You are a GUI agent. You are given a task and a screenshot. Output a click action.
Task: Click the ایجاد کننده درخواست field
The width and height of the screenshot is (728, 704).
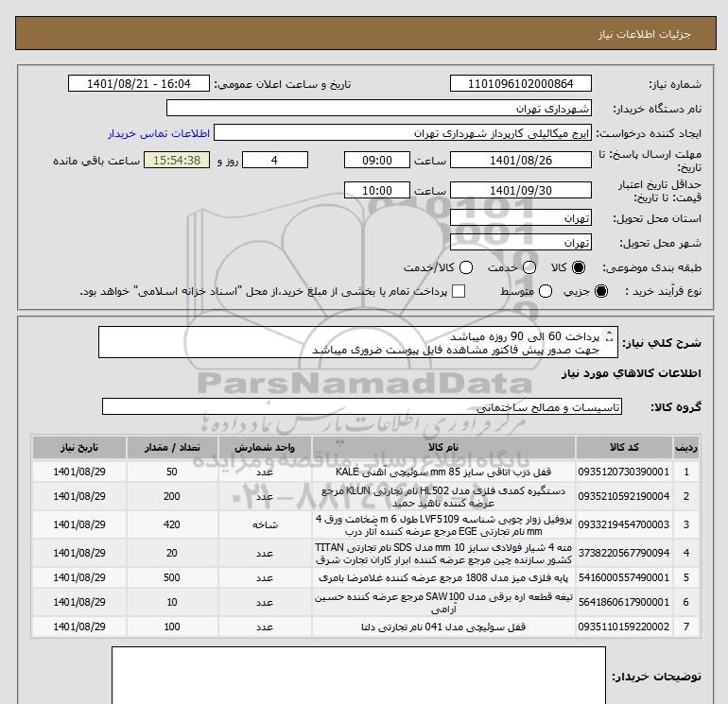coord(403,132)
